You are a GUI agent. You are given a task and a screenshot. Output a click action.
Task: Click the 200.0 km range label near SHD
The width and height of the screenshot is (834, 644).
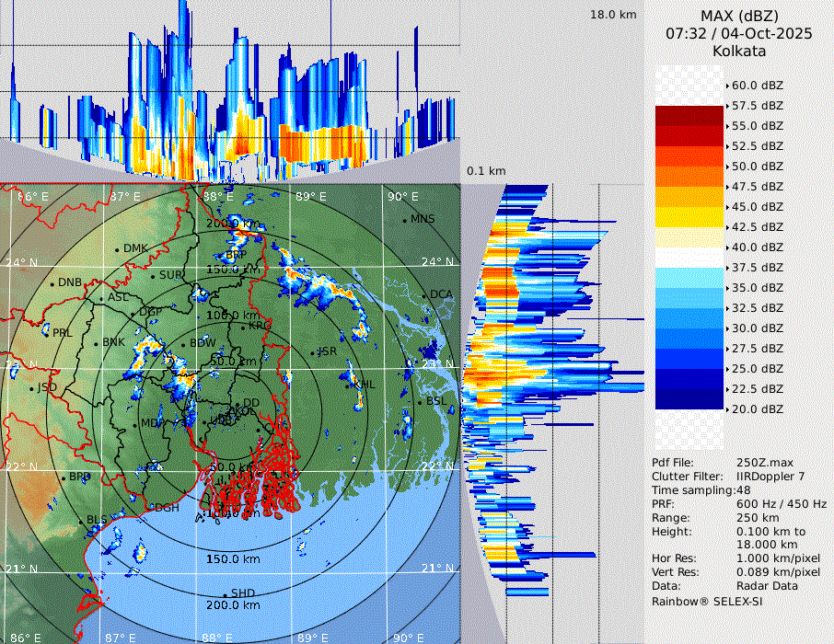pyautogui.click(x=233, y=605)
